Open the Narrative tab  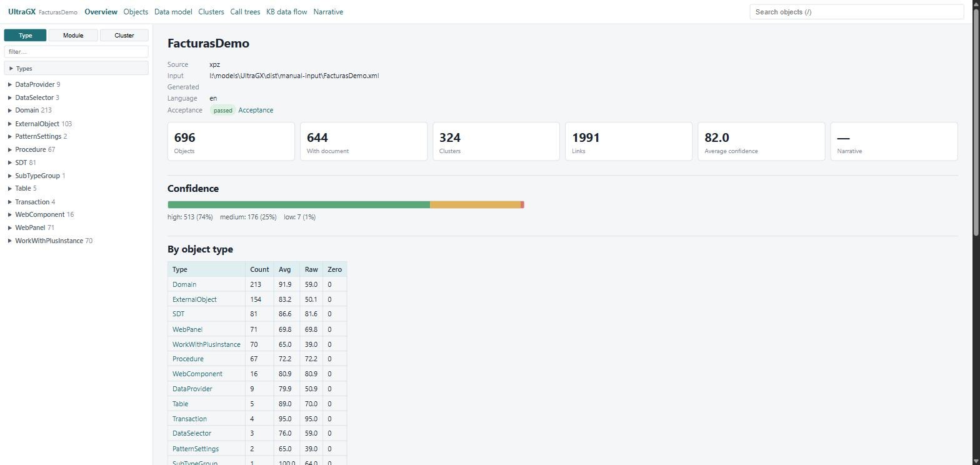(328, 12)
